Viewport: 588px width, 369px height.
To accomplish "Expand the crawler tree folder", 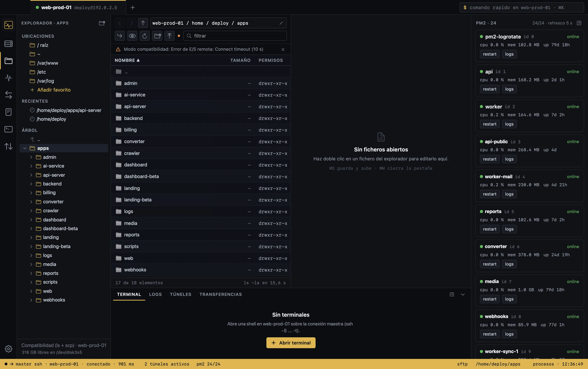I will coord(31,211).
